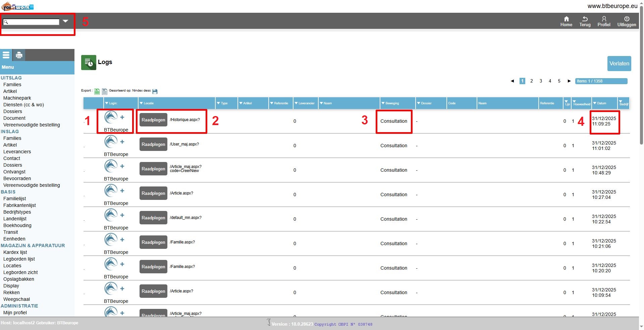Go to results page 3
Screen dimensions: 644x330
(541, 81)
